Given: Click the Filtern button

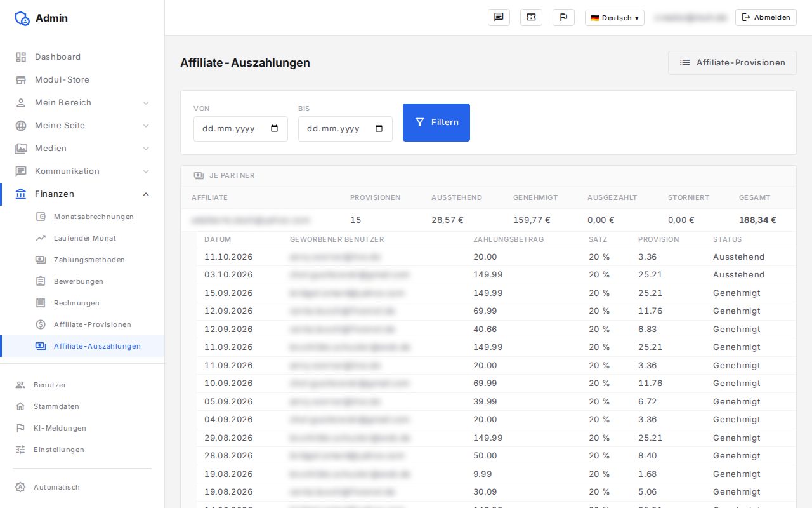Looking at the screenshot, I should [436, 123].
